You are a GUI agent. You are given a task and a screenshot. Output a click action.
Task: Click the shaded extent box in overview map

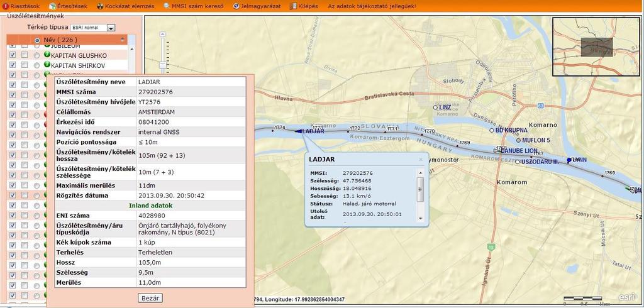(x=596, y=47)
